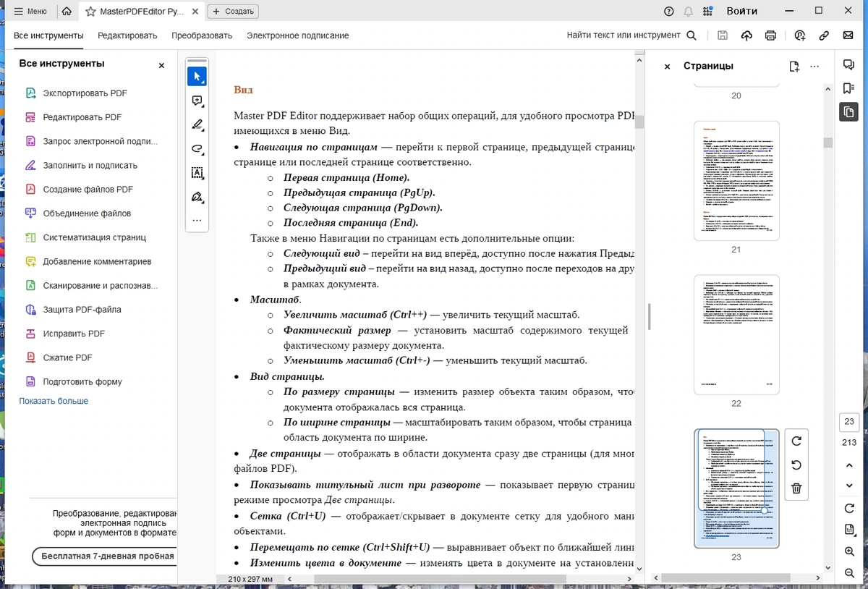868x589 pixels.
Task: Click the Войти sign-in button
Action: 742,11
